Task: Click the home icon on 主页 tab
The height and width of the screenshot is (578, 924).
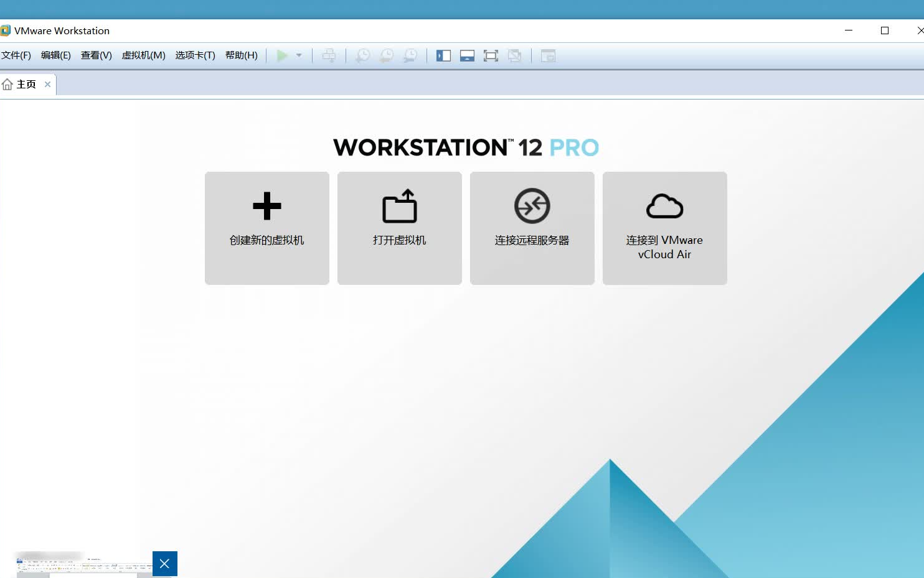Action: pyautogui.click(x=7, y=84)
